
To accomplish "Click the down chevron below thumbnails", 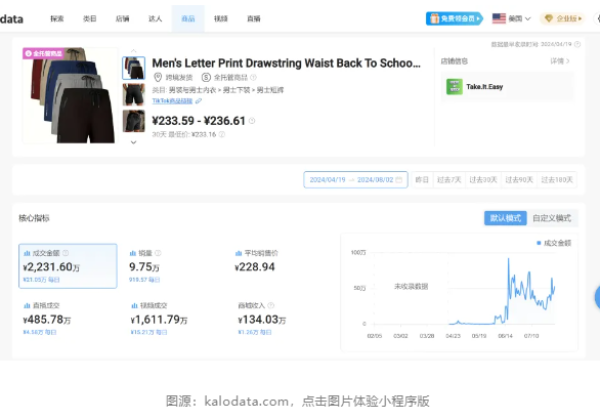I will pos(134,142).
